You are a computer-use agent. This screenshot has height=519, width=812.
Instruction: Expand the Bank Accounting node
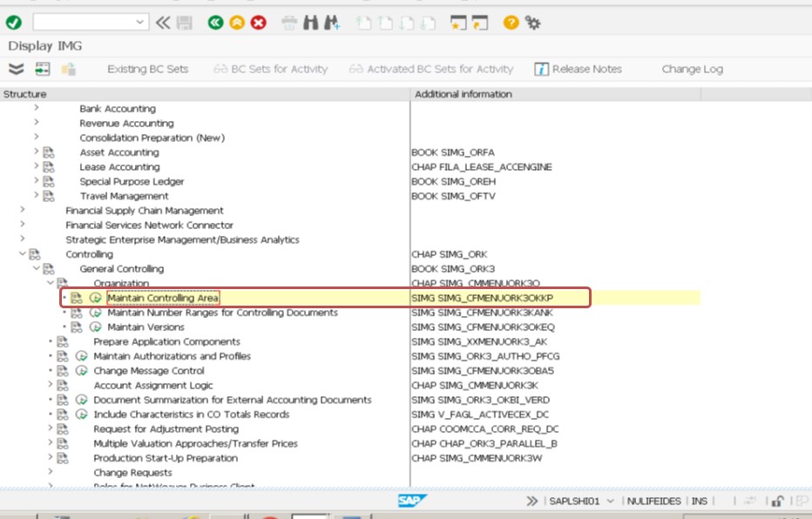tap(37, 108)
